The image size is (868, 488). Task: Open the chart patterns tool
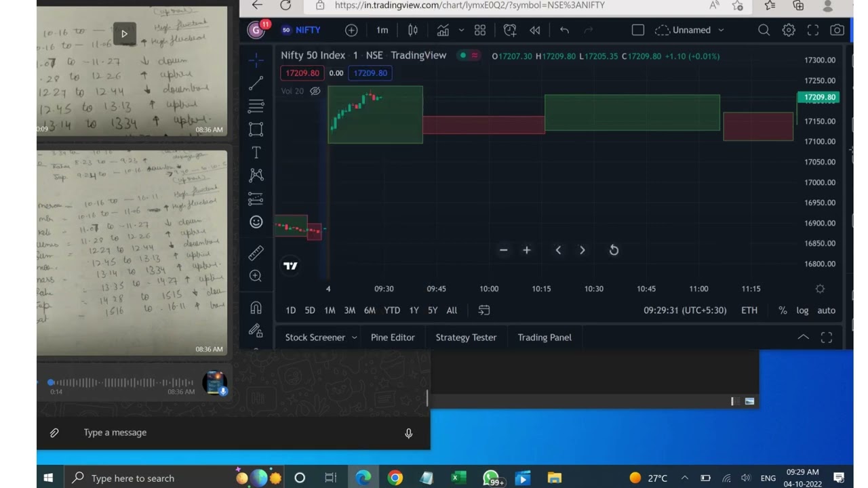[256, 176]
